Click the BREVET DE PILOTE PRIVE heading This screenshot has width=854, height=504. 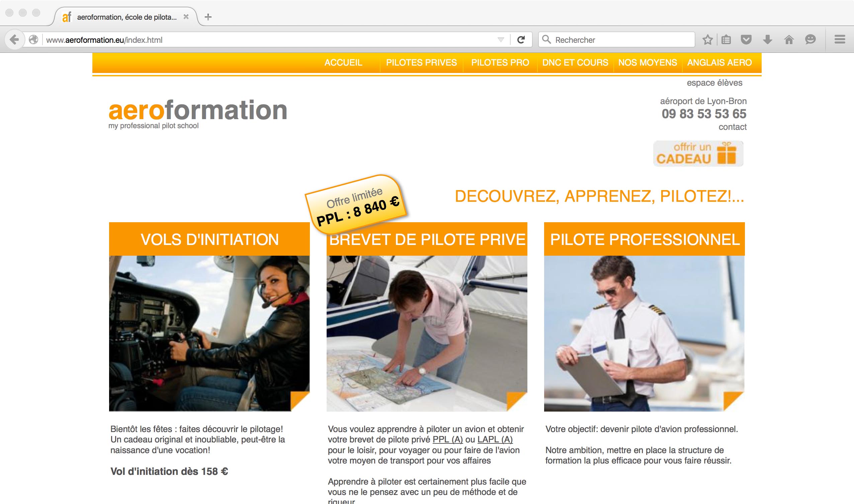tap(427, 239)
